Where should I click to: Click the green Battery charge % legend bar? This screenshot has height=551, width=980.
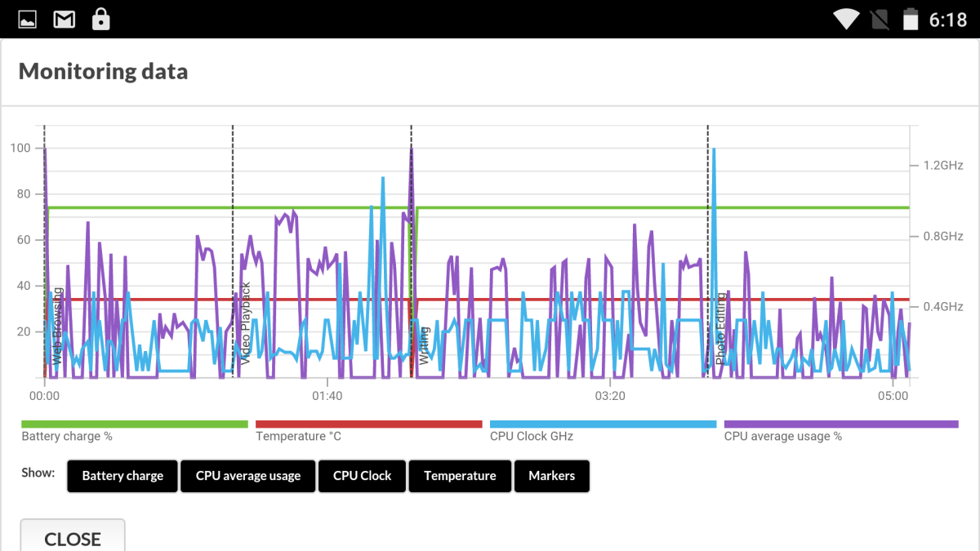point(135,424)
